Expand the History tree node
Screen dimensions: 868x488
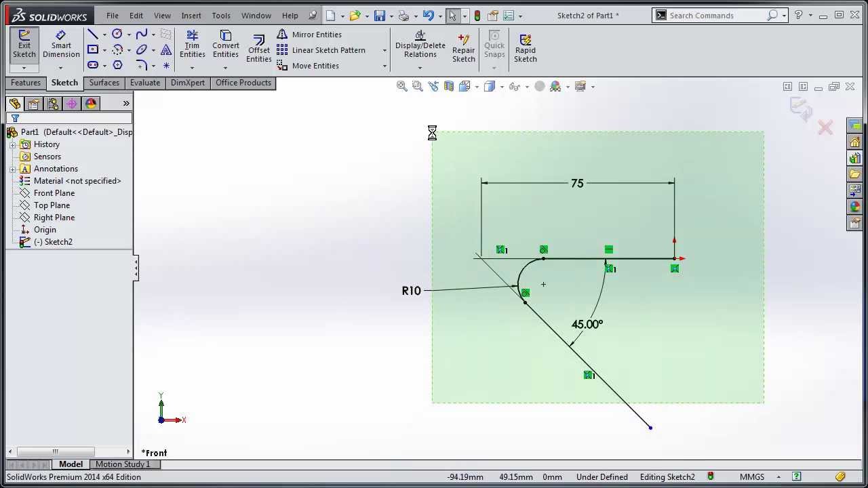(x=12, y=144)
